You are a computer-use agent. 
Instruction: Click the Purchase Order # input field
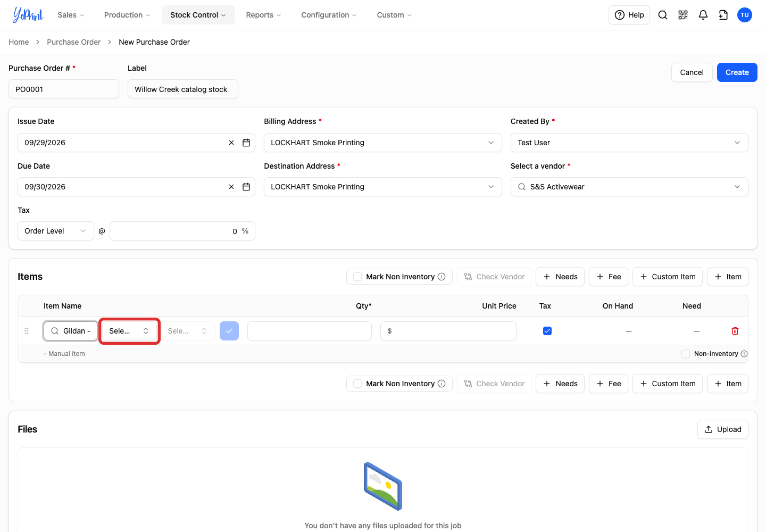click(x=64, y=89)
